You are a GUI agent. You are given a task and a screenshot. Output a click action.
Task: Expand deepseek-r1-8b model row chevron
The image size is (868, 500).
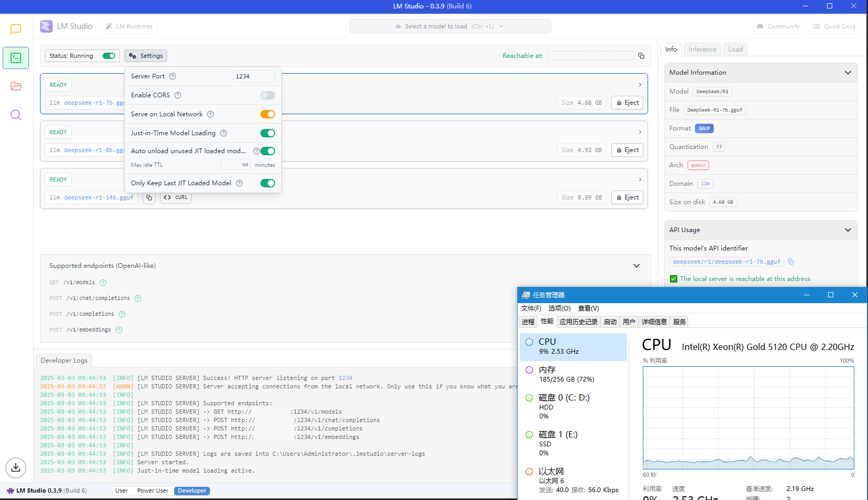point(640,132)
